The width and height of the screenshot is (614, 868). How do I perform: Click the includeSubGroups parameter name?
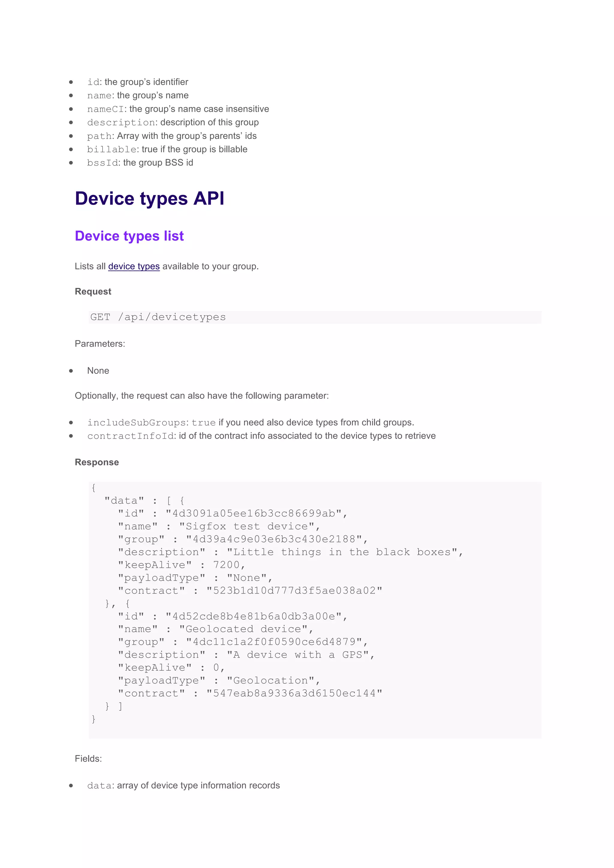pyautogui.click(x=137, y=423)
